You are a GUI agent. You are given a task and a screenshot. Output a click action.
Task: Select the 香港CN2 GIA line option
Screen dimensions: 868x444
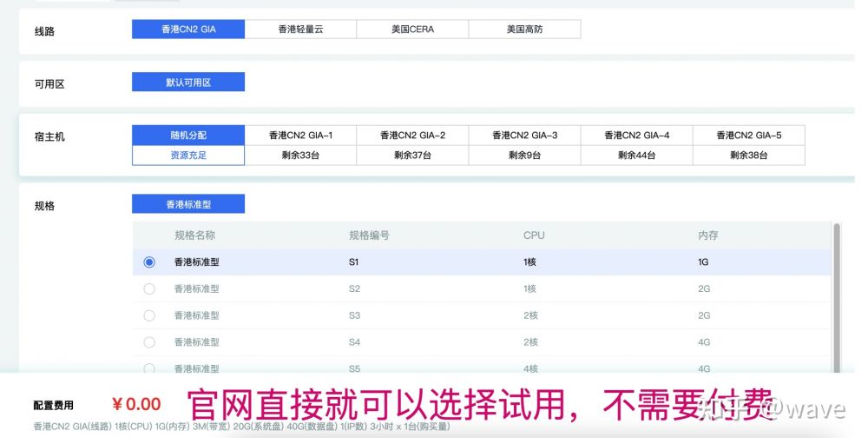pyautogui.click(x=188, y=30)
